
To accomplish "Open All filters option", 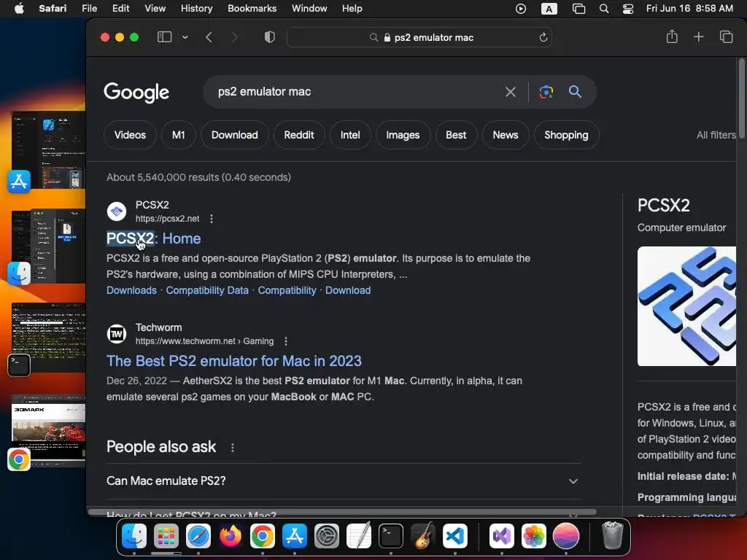I will pyautogui.click(x=716, y=135).
